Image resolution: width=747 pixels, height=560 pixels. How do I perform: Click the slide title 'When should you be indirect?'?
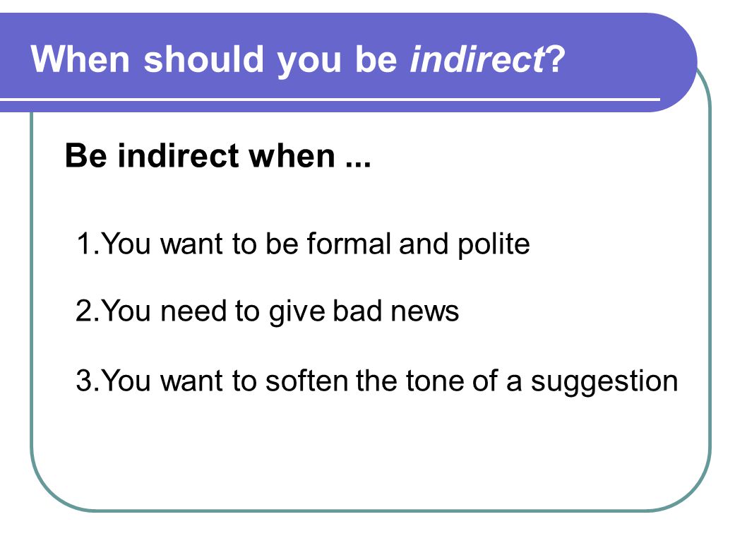(x=298, y=59)
